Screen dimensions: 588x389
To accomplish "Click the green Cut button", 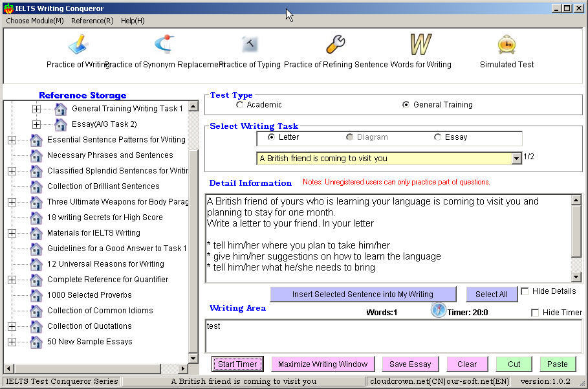I will pos(514,364).
